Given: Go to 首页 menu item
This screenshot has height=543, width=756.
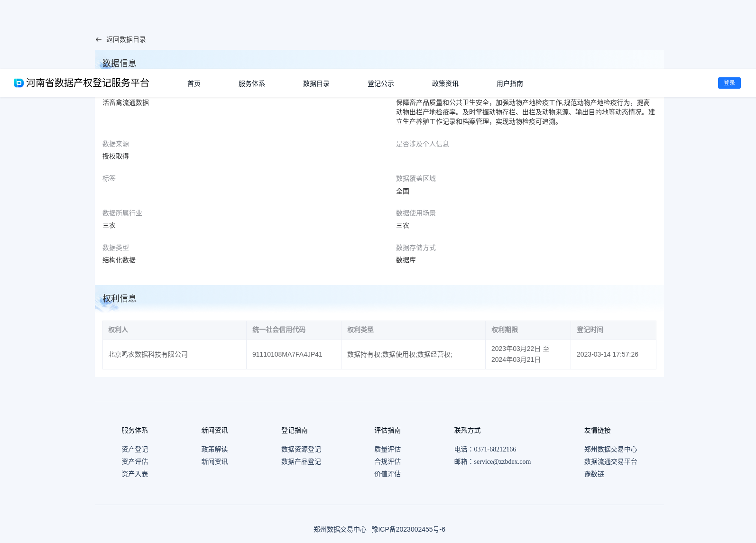Looking at the screenshot, I should (x=194, y=83).
